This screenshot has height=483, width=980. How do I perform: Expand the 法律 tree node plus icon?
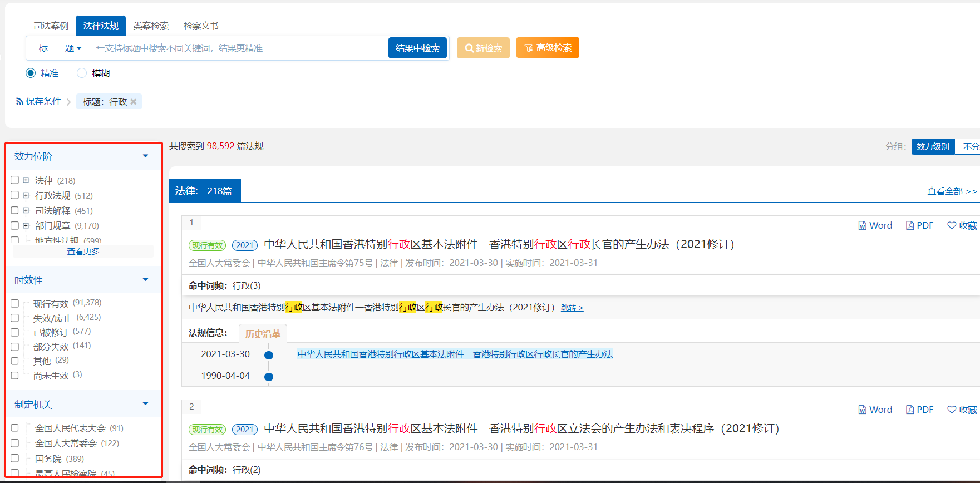26,180
